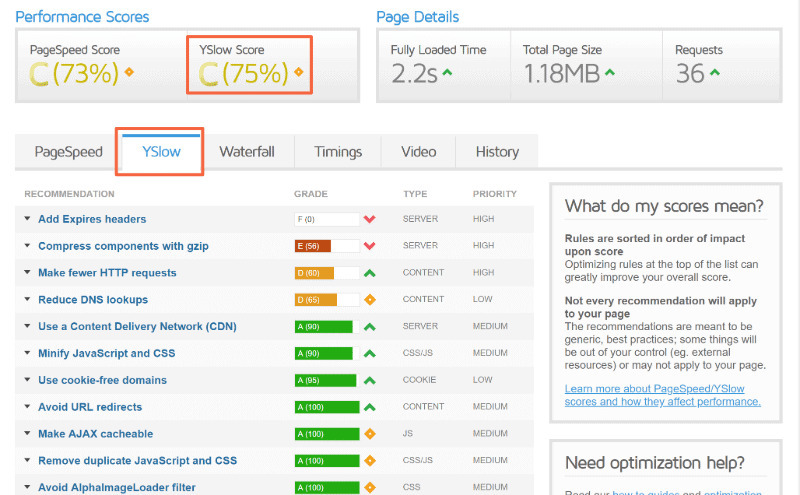The width and height of the screenshot is (800, 495).
Task: Click the RECOMMENDATION column header
Action: [x=69, y=194]
